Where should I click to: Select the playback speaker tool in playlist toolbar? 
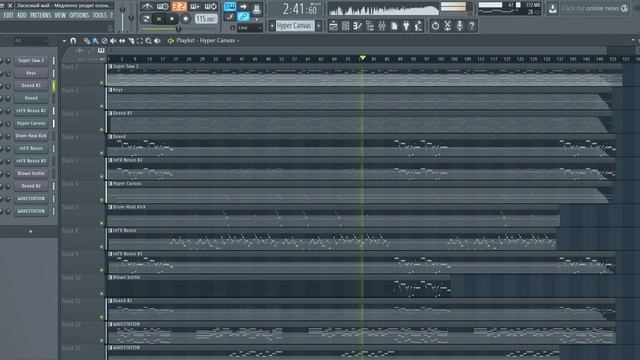click(157, 41)
